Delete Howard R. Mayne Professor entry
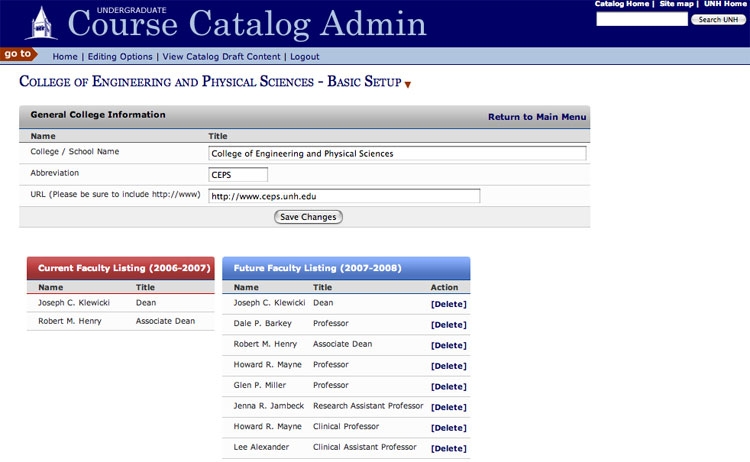750x462 pixels. (x=449, y=366)
